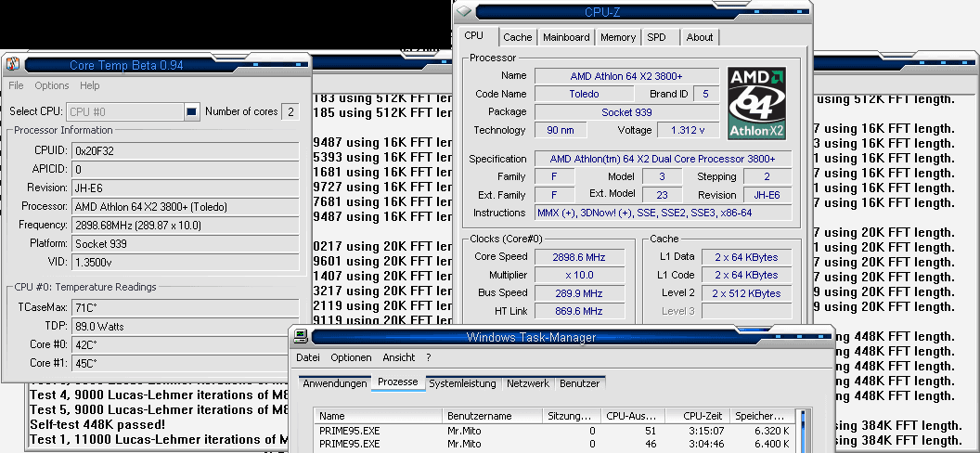Click the Instructions field in CPU-Z

click(x=664, y=214)
